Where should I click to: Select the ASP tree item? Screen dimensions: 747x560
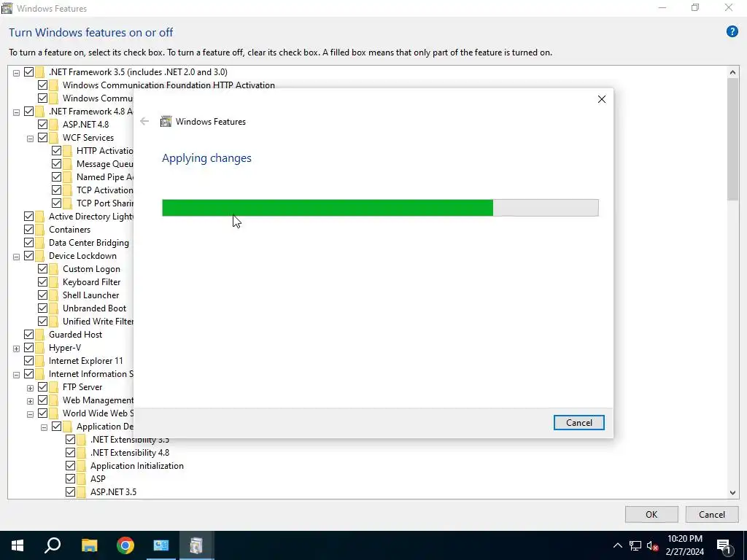click(x=98, y=478)
